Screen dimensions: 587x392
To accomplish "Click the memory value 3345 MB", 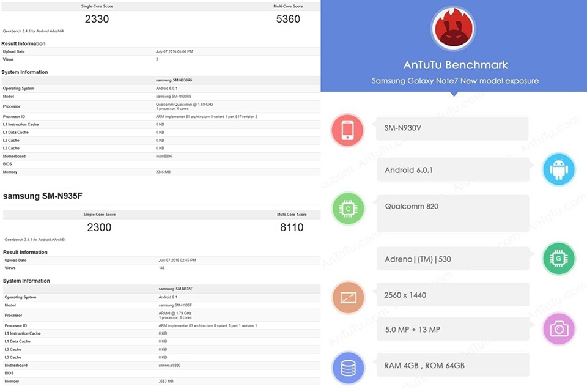I will (163, 172).
